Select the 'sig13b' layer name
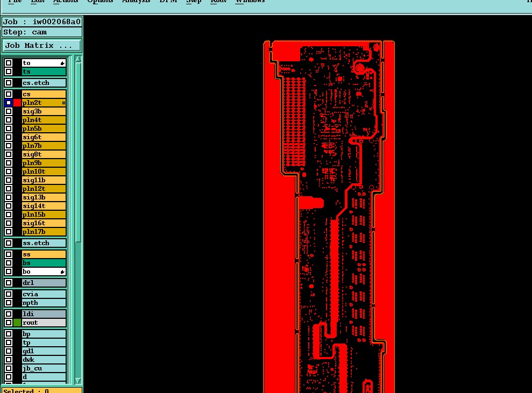Viewport: 532px width, 393px height. point(44,197)
